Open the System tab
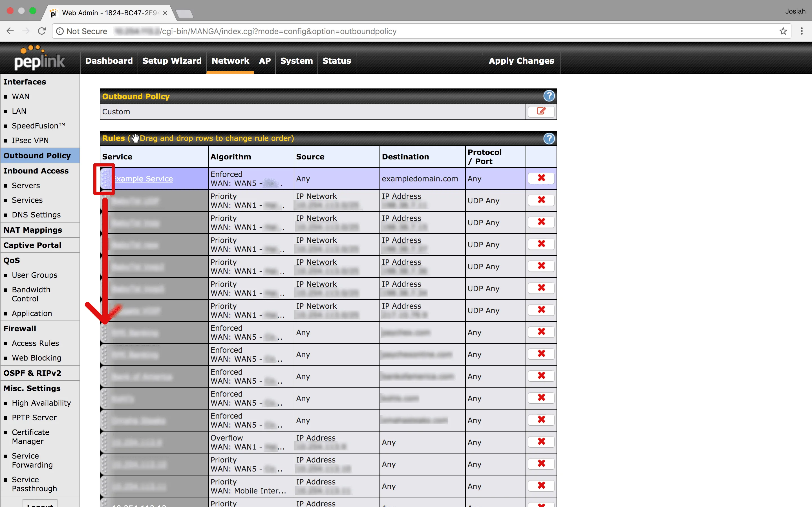Screen dimensions: 812x507 pyautogui.click(x=296, y=61)
